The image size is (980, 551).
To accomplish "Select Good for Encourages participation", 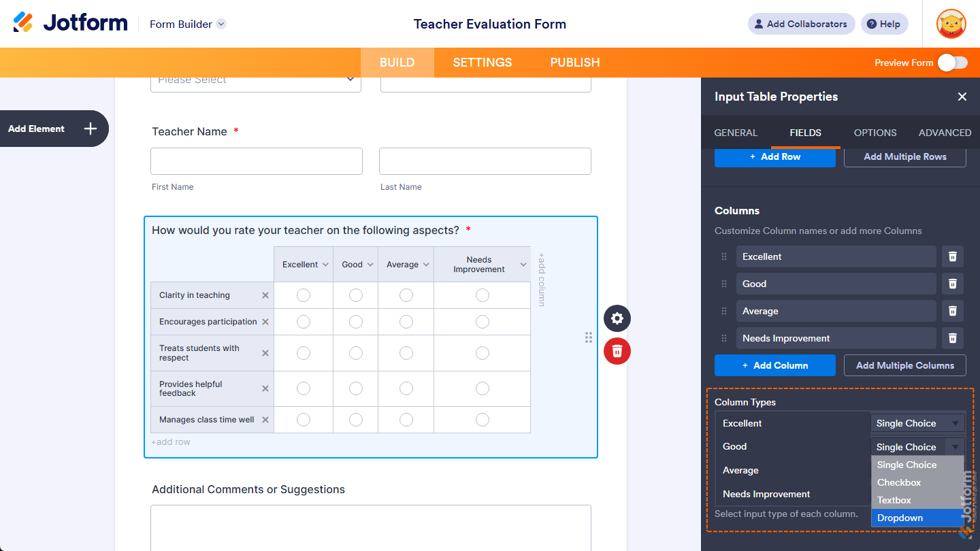I will coord(356,322).
